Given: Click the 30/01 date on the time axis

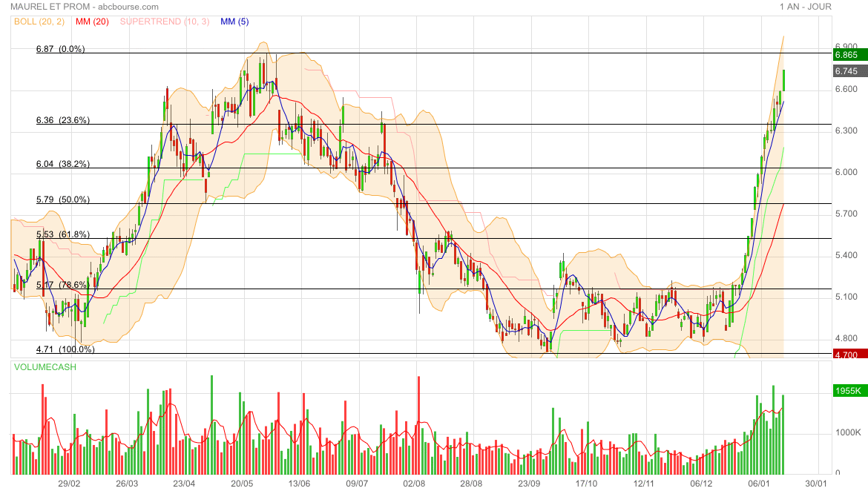Looking at the screenshot, I should (816, 484).
